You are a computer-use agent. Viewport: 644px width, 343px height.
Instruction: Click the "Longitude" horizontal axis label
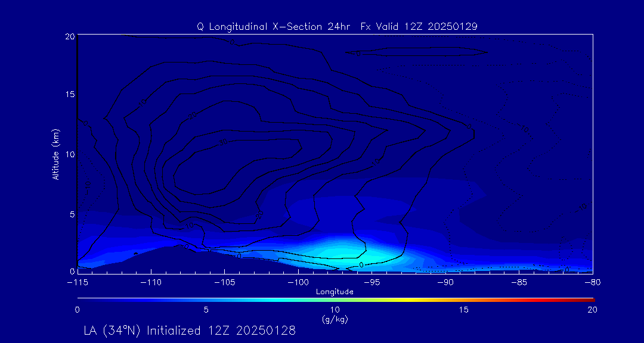tap(335, 292)
